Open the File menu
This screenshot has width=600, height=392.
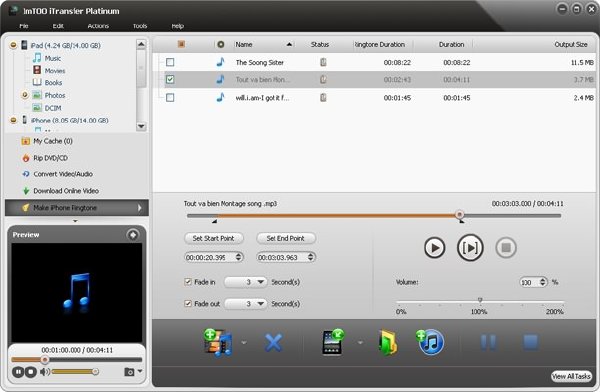tap(24, 26)
